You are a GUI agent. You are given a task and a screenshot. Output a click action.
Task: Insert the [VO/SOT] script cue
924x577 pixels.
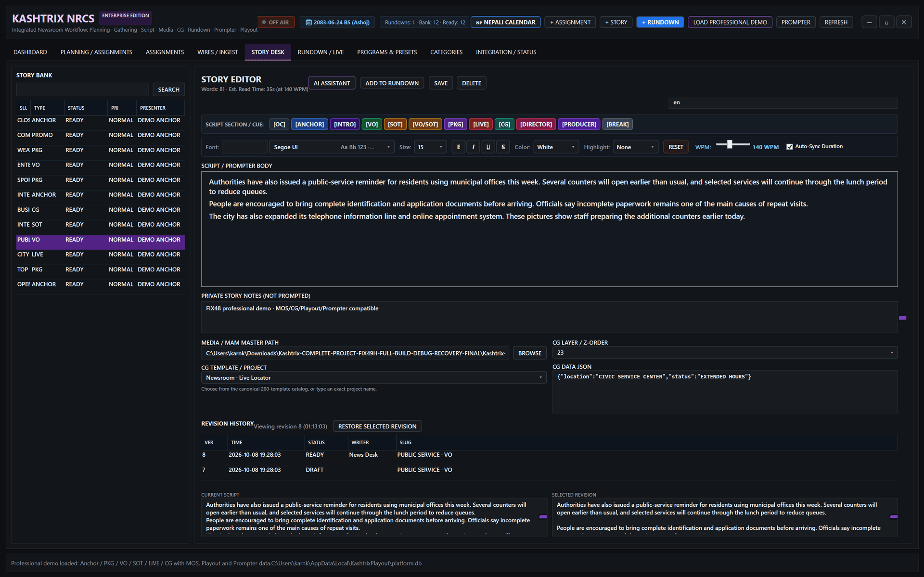tap(425, 125)
